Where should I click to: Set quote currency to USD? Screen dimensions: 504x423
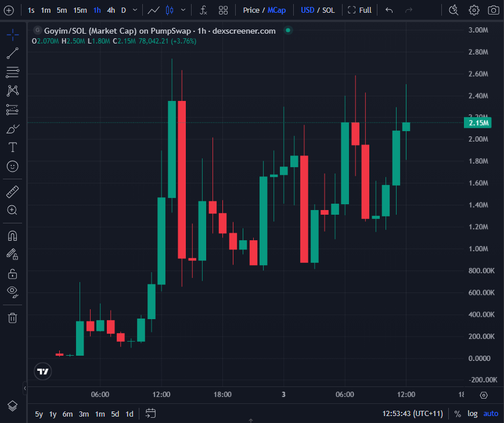(x=307, y=10)
